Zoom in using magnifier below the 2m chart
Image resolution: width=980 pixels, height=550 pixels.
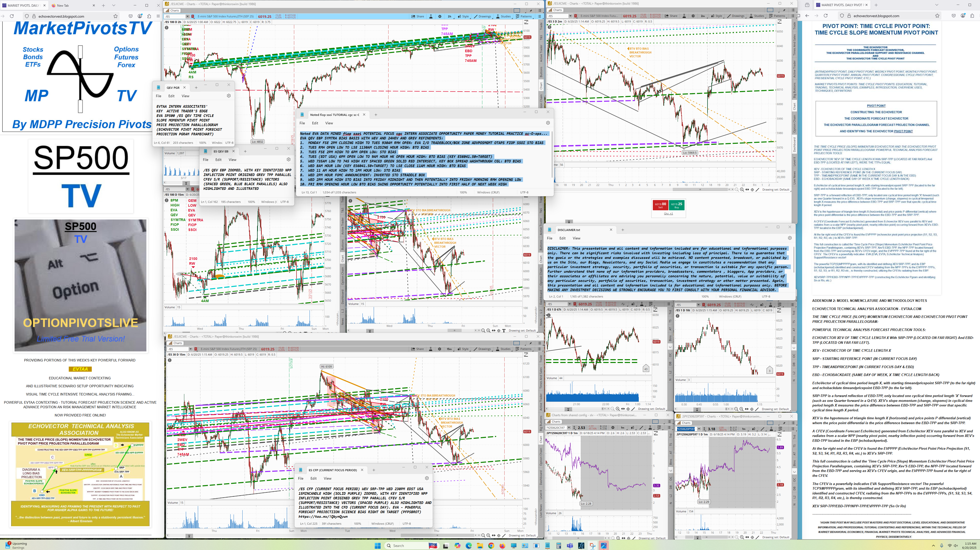[x=742, y=190]
